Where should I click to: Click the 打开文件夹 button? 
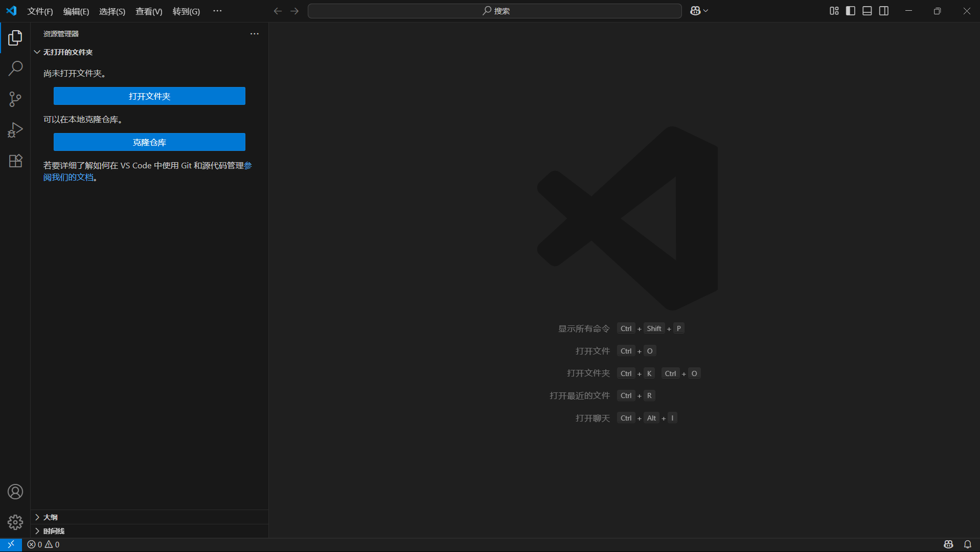[x=149, y=96]
